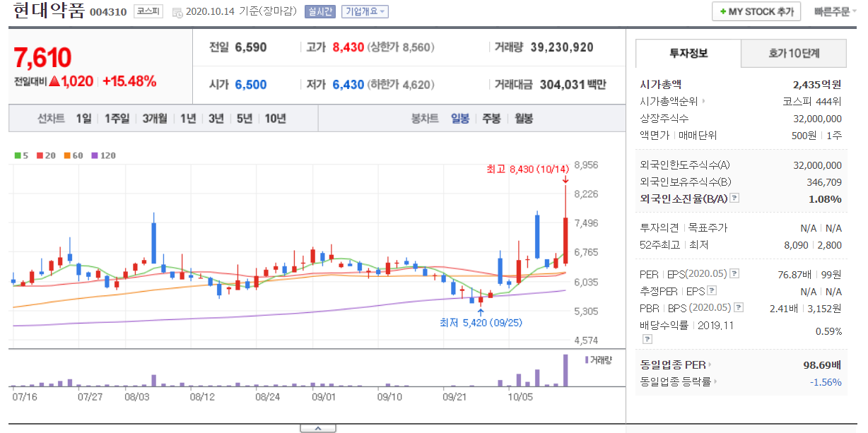
Task: Click arrow icon next to 시가총액순위
Action: 704,102
